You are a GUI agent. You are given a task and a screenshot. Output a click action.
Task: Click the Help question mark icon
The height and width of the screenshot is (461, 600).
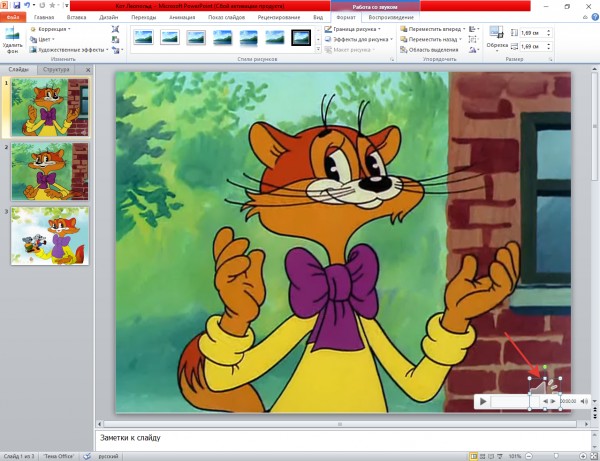tap(595, 17)
